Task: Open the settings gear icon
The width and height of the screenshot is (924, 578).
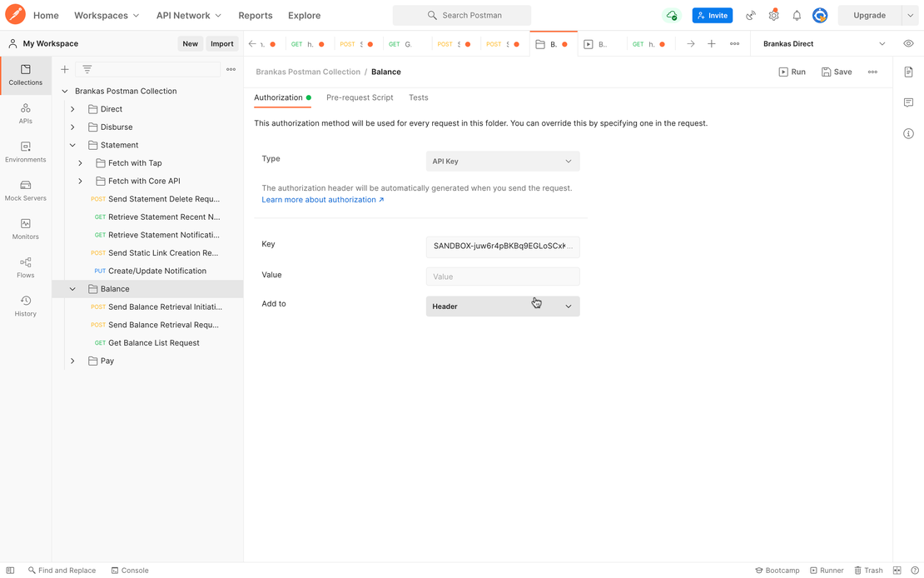Action: [773, 15]
